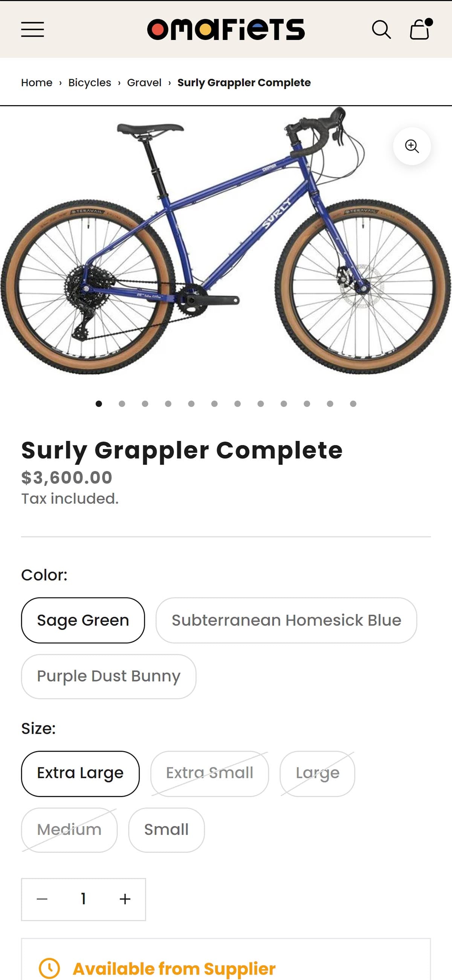Go to Home breadcrumb
Image resolution: width=452 pixels, height=980 pixels.
click(x=37, y=83)
